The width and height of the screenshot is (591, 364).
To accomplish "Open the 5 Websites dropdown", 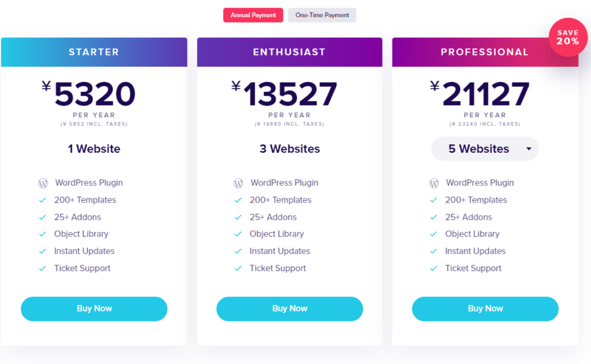I will (479, 149).
